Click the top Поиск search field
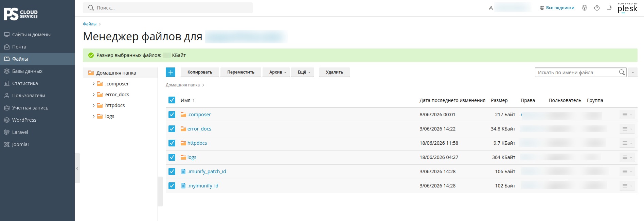This screenshot has width=644, height=221. point(168,8)
